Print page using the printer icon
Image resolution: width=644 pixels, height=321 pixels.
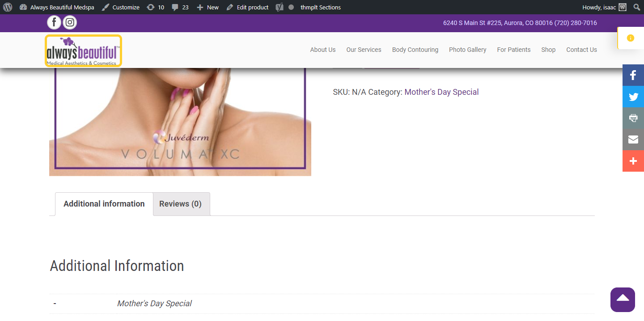(x=633, y=118)
